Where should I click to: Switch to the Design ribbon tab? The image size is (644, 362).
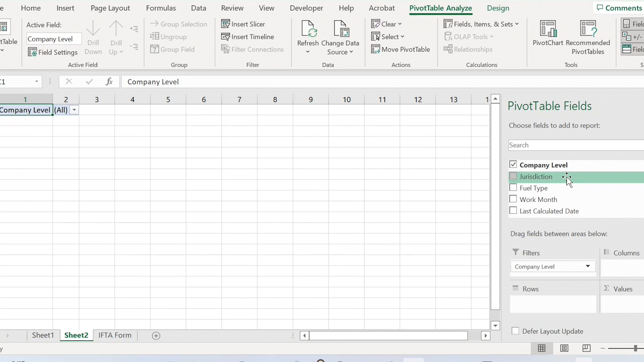click(x=498, y=8)
